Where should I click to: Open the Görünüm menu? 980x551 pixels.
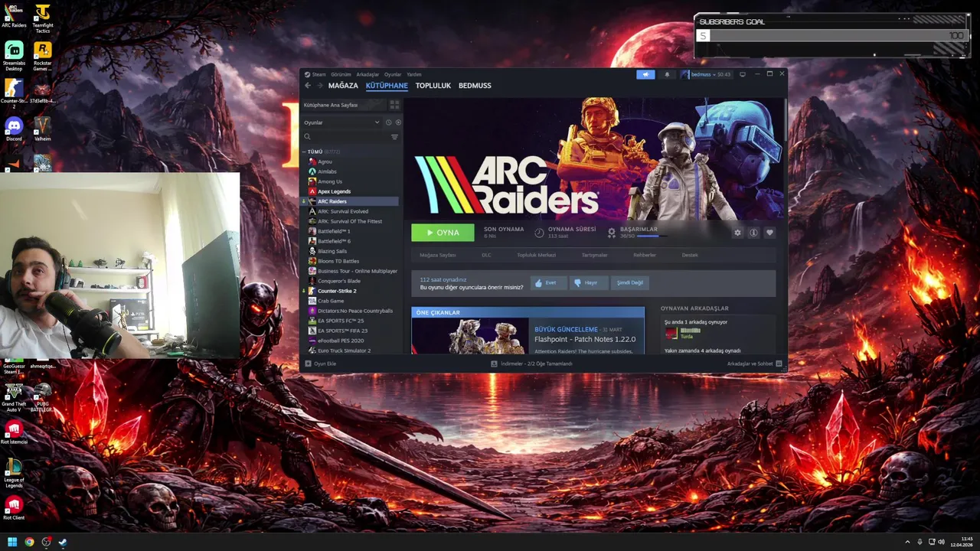point(341,74)
